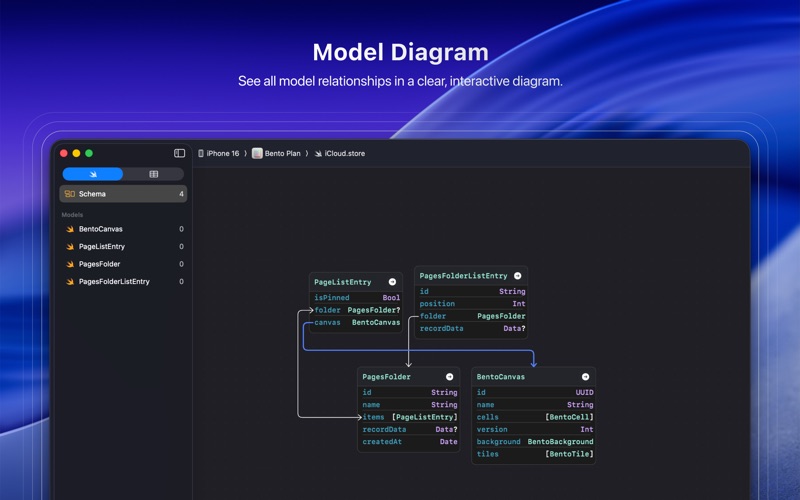Image resolution: width=800 pixels, height=500 pixels.
Task: Click the Swift icon beside PageListEntry
Action: click(x=70, y=246)
